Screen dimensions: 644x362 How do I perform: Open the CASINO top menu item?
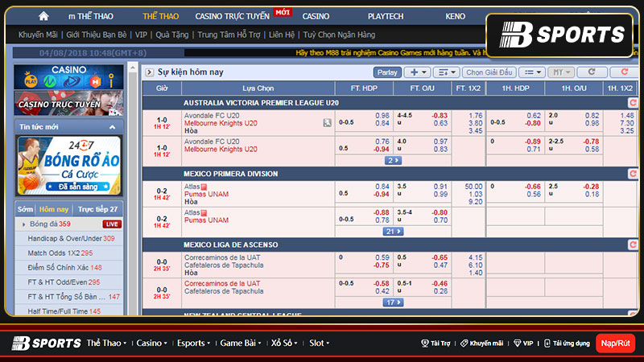tap(316, 16)
